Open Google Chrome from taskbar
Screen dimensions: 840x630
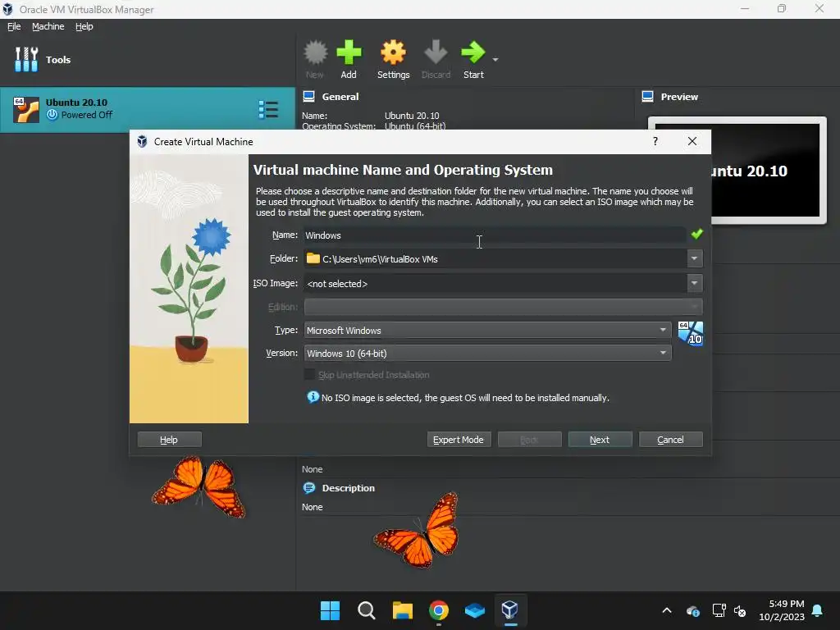(x=439, y=610)
